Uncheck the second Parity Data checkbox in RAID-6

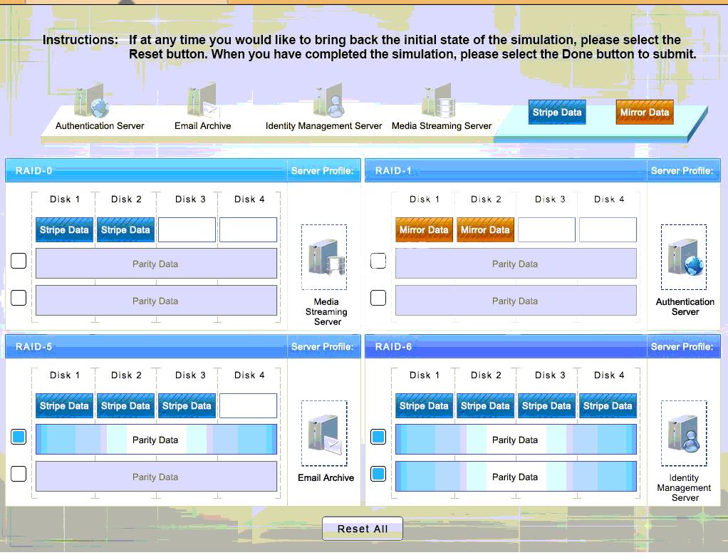378,474
